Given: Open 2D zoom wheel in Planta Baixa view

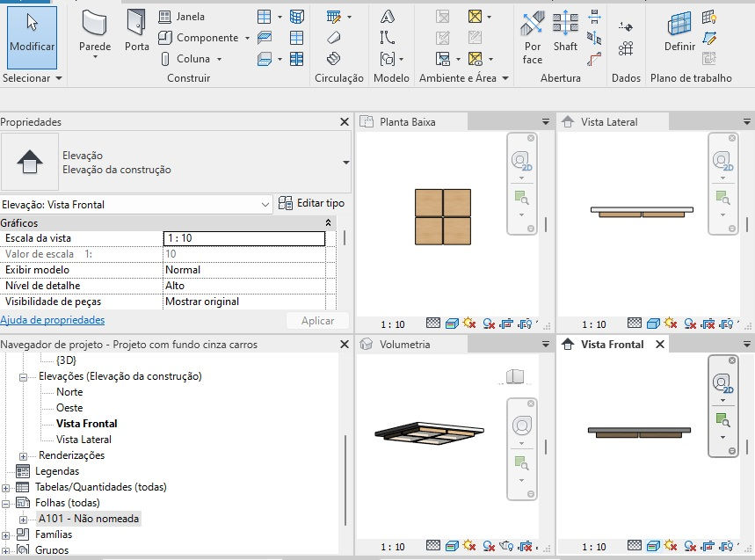Looking at the screenshot, I should tap(521, 160).
